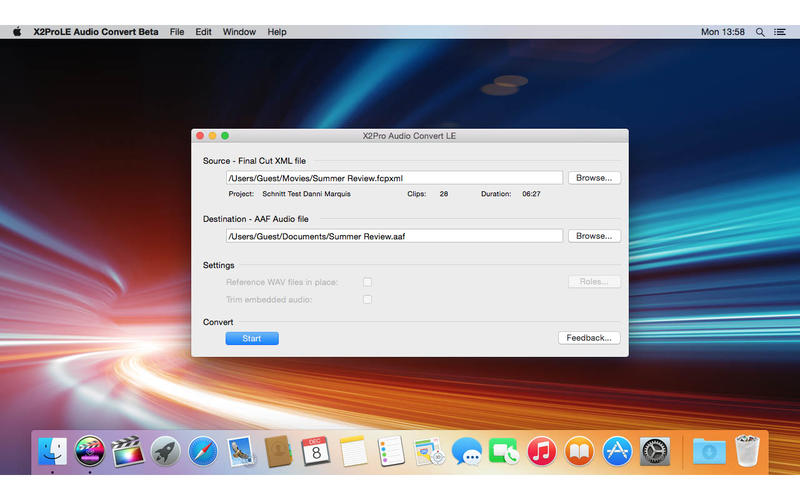
Task: Open Apple menu
Action: [x=17, y=32]
